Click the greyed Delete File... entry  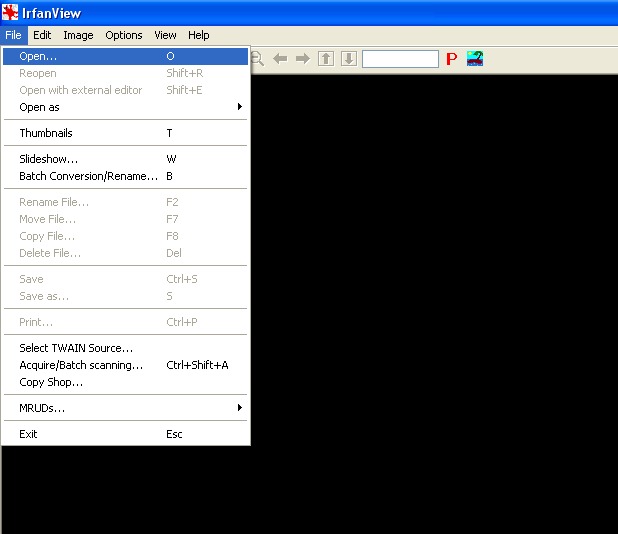[125, 253]
